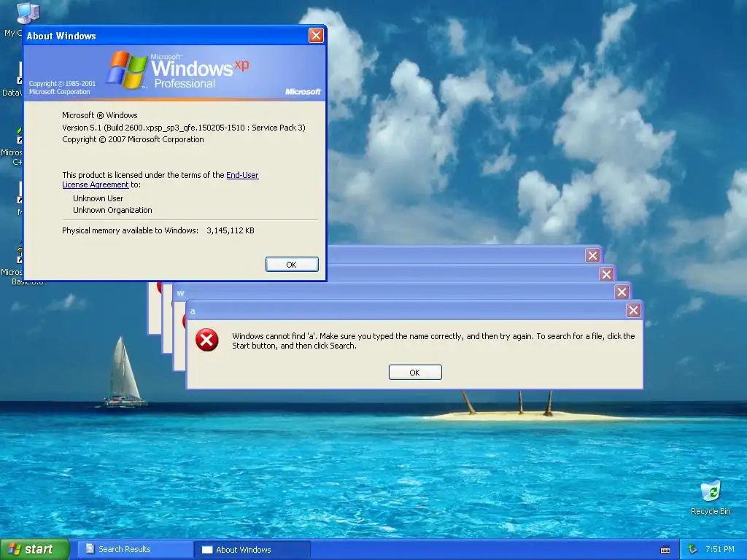Click the 'Unknown Organization' text
Screen dimensions: 747x560
tap(112, 210)
